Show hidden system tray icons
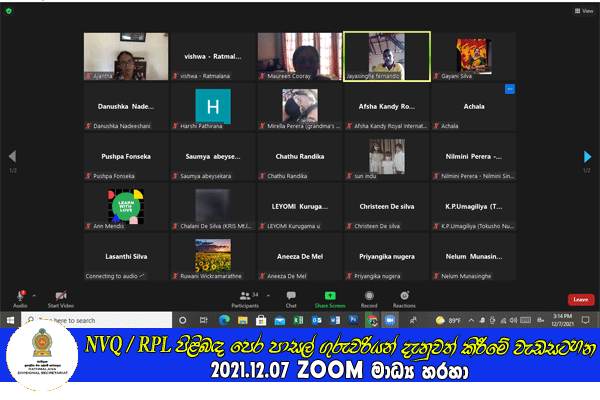This screenshot has height=400, width=600. click(471, 320)
